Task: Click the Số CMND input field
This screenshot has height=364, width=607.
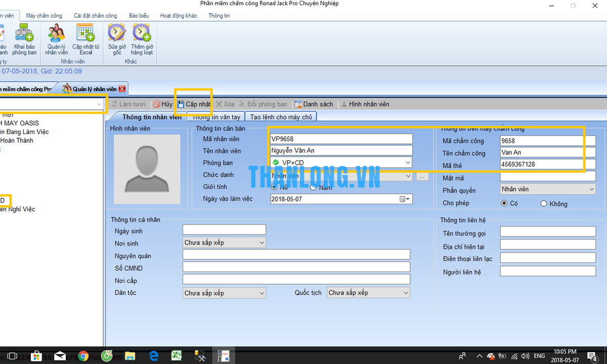Action: tap(296, 267)
